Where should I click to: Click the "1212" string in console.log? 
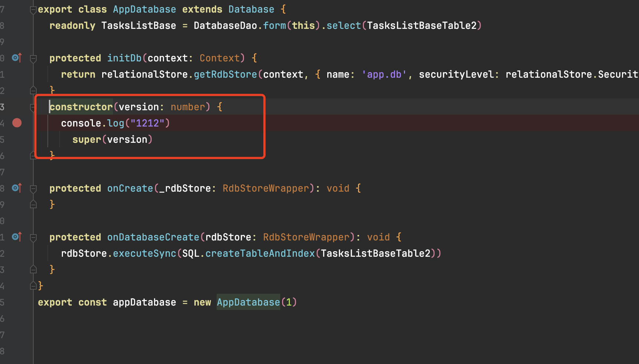(147, 123)
